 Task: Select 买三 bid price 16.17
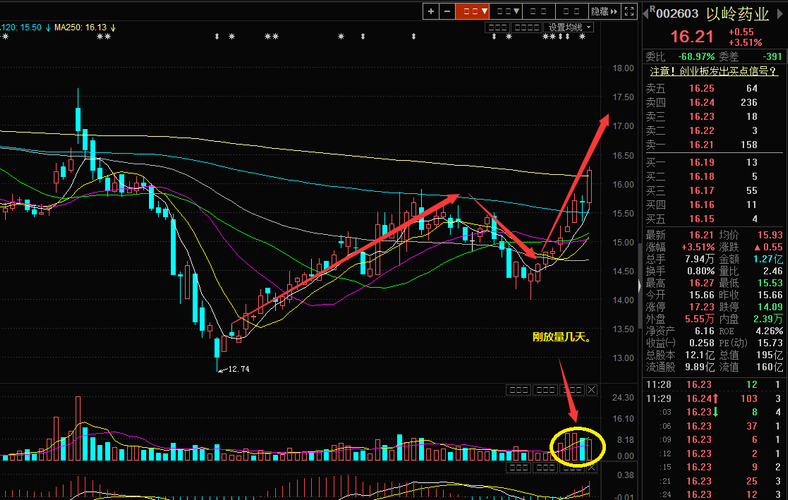(702, 190)
